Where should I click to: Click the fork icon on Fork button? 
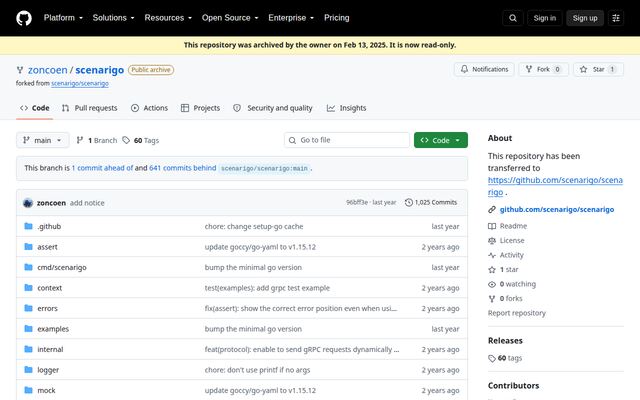[x=529, y=69]
